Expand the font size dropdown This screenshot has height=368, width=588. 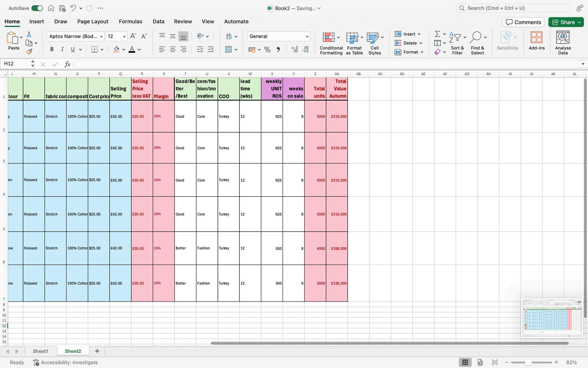coord(124,37)
